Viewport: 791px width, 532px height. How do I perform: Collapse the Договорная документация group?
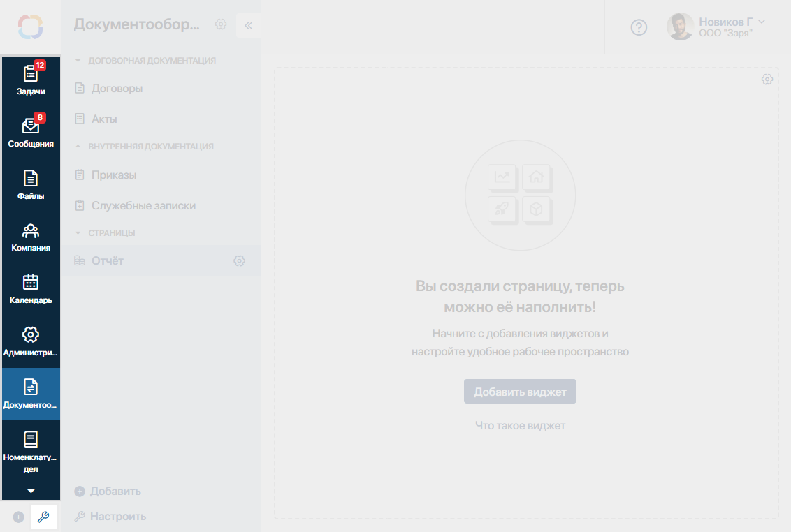pos(145,61)
